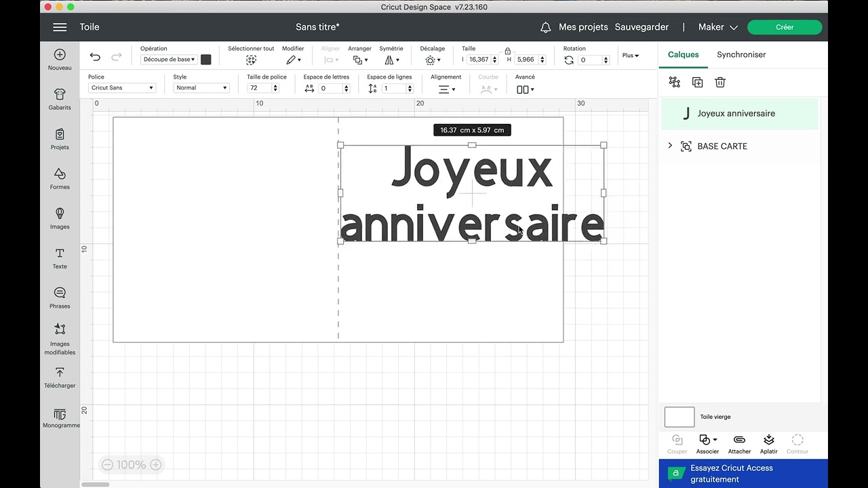Screen dimensions: 868x488
Task: Zoom out with the minus button
Action: pyautogui.click(x=106, y=464)
